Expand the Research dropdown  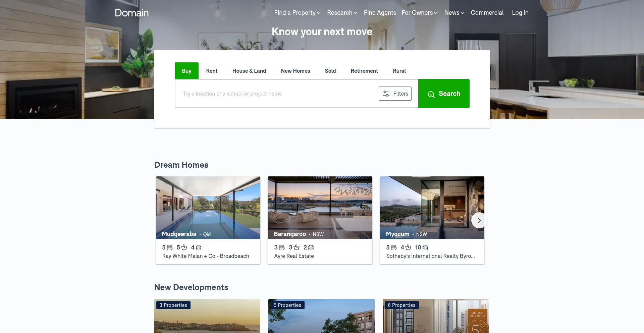coord(342,13)
